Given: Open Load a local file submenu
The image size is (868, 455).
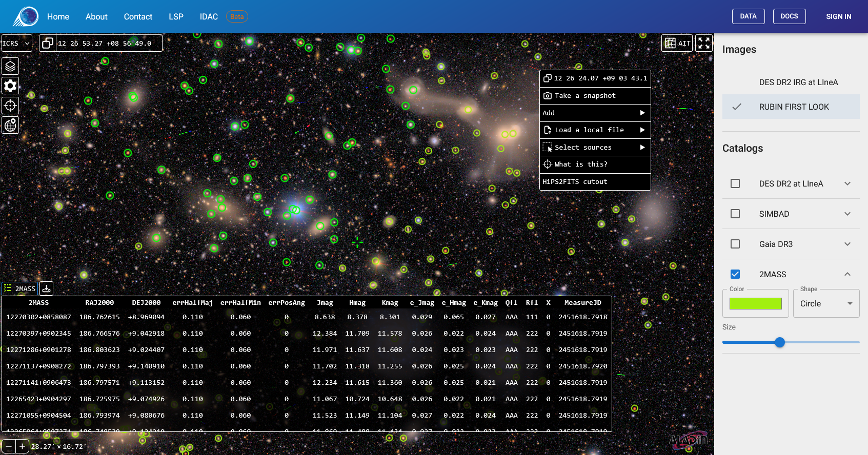Looking at the screenshot, I should click(595, 130).
